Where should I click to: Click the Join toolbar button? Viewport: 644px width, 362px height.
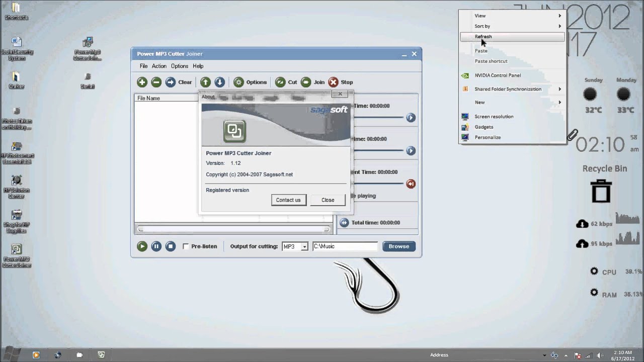[312, 82]
